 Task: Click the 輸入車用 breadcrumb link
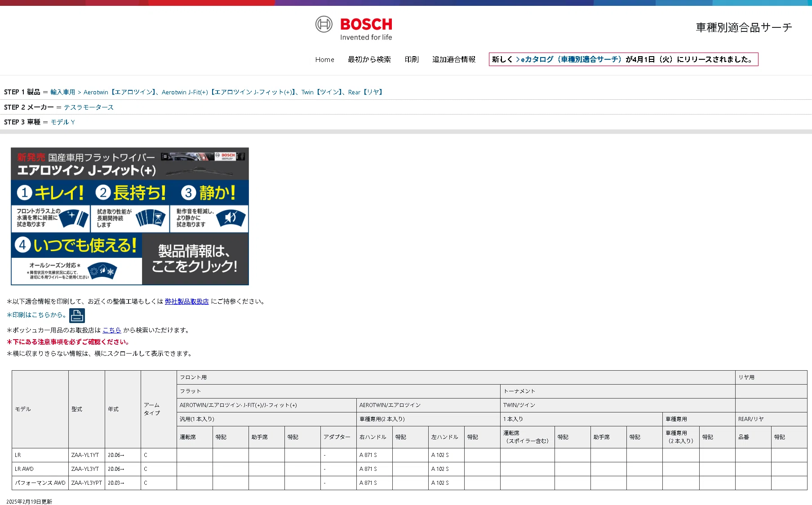pos(63,92)
